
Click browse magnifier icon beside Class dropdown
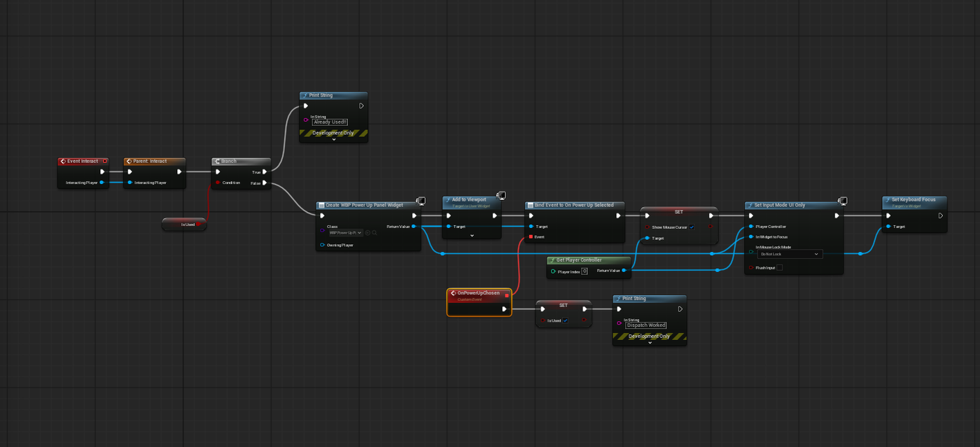(374, 232)
